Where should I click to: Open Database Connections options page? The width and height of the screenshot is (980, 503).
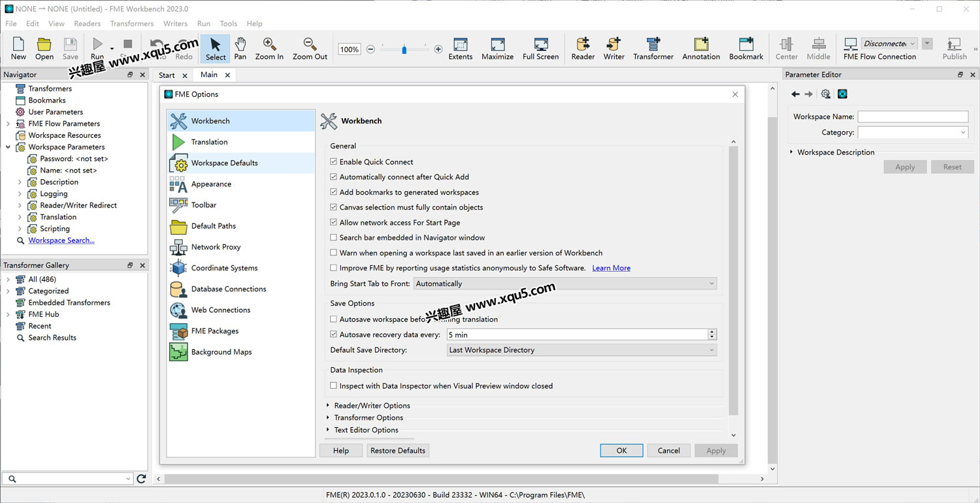pos(241,289)
